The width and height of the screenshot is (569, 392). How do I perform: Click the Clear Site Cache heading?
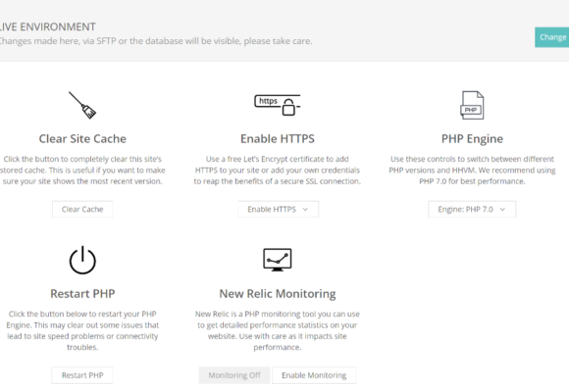[82, 138]
